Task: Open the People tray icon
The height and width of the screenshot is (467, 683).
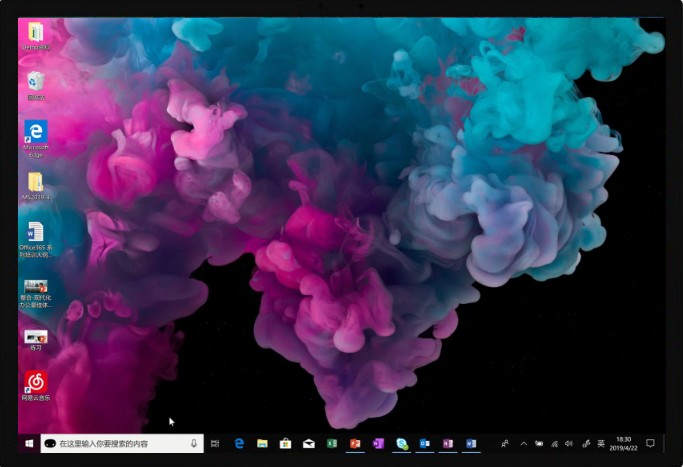Action: coord(505,443)
